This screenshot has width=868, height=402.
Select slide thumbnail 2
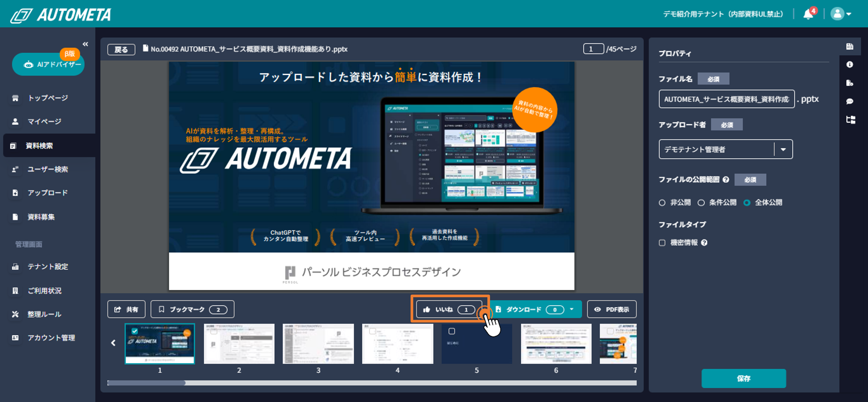pyautogui.click(x=239, y=344)
